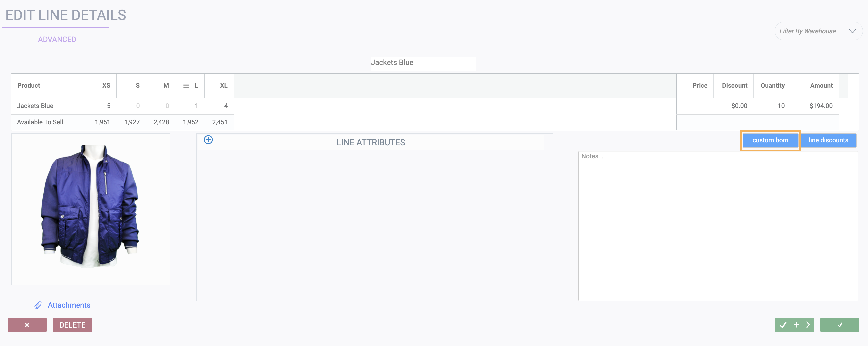Image resolution: width=868 pixels, height=346 pixels.
Task: Open the Attachments link
Action: (x=69, y=305)
